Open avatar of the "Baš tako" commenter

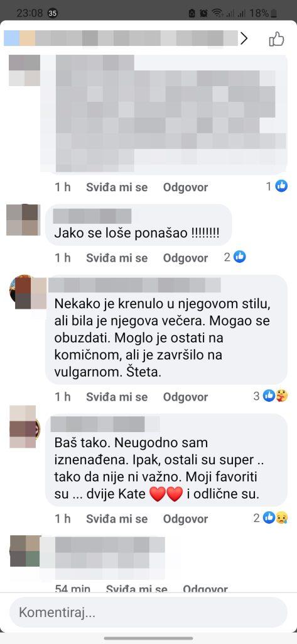pyautogui.click(x=24, y=427)
